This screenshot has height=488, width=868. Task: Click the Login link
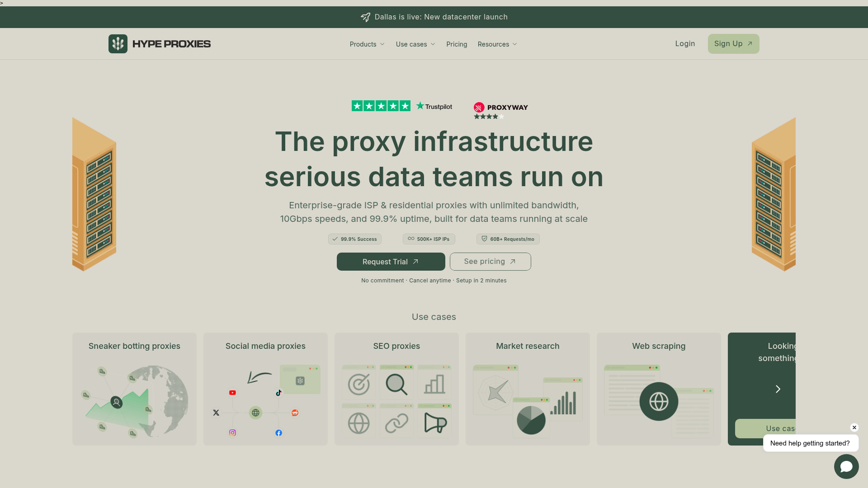click(x=685, y=44)
